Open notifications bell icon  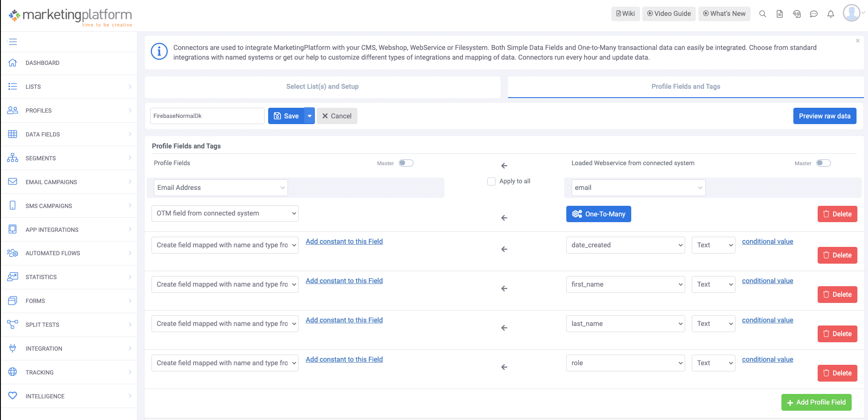click(x=831, y=14)
